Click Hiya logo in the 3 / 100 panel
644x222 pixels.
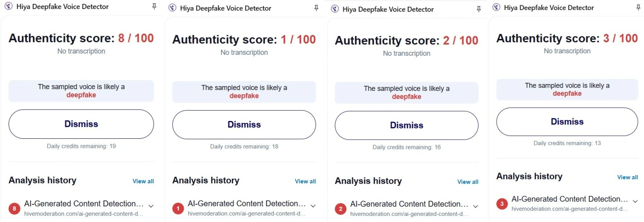(496, 8)
